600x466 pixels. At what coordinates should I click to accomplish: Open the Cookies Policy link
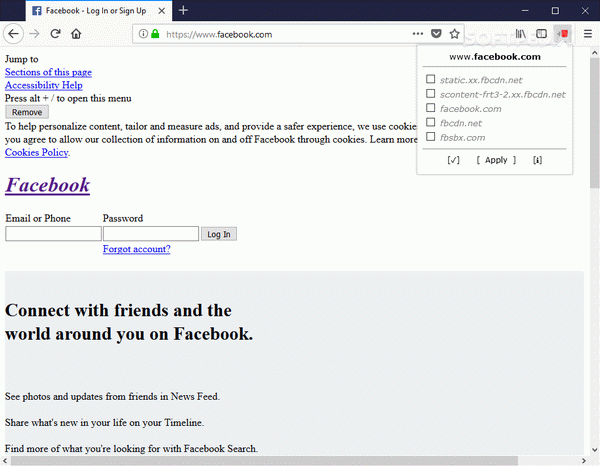point(37,152)
